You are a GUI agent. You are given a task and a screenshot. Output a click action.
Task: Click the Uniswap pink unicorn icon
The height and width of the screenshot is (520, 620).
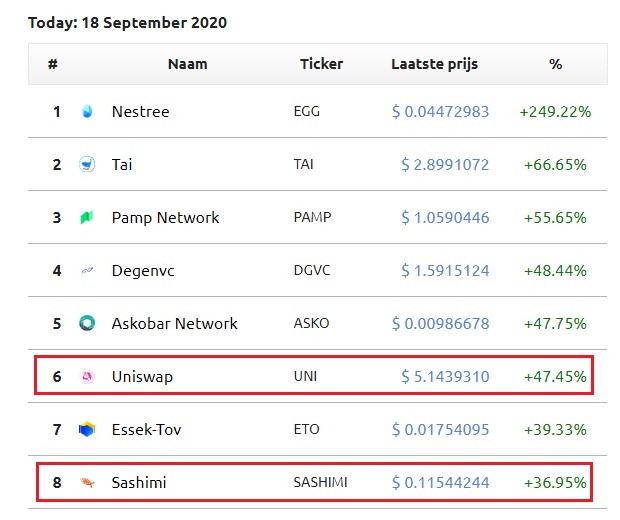87,377
